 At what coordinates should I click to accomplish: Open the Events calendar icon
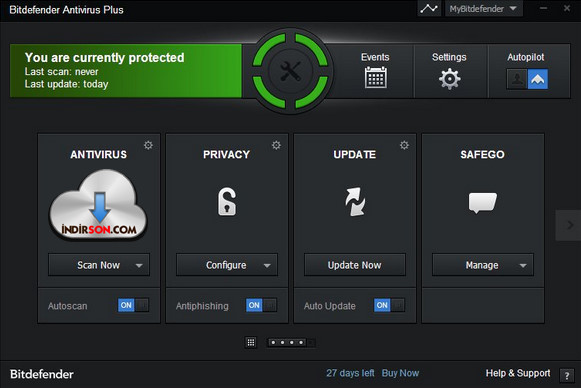tap(375, 77)
